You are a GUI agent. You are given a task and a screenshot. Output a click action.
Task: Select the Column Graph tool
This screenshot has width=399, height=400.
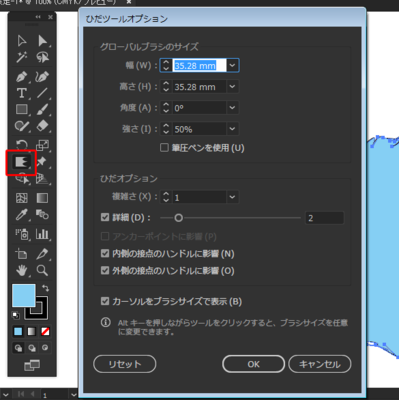[42, 234]
